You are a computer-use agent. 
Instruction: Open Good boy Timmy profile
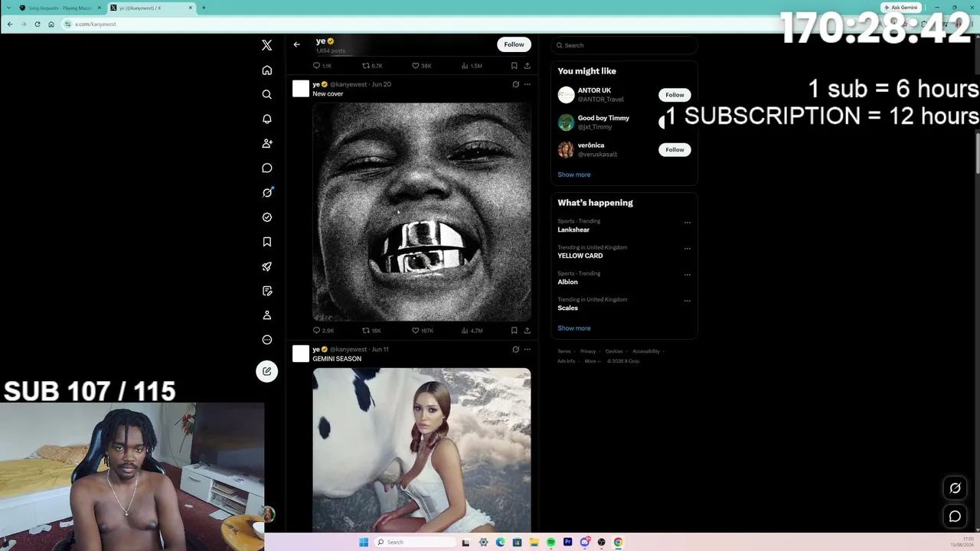[x=603, y=118]
